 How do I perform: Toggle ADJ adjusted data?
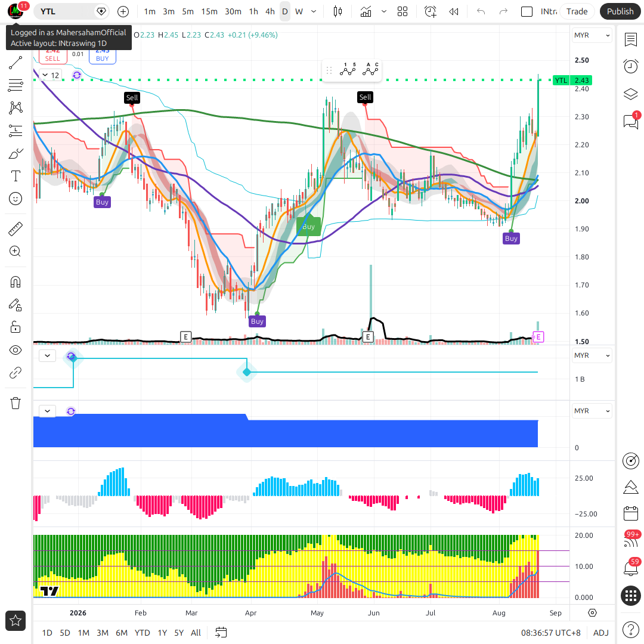601,633
